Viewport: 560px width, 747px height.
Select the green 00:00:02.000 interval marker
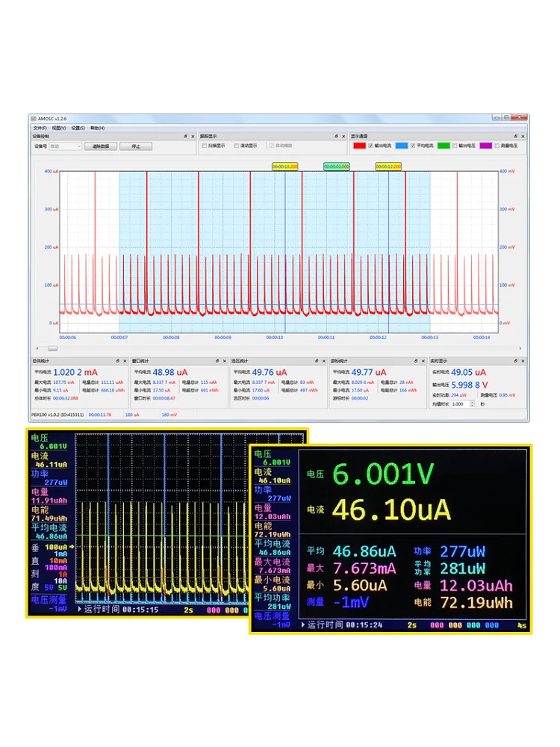pyautogui.click(x=337, y=167)
